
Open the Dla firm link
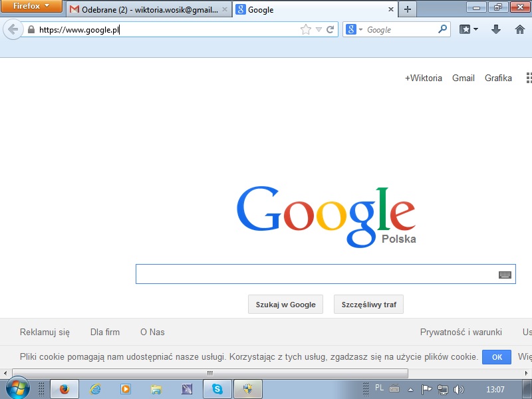tap(105, 332)
